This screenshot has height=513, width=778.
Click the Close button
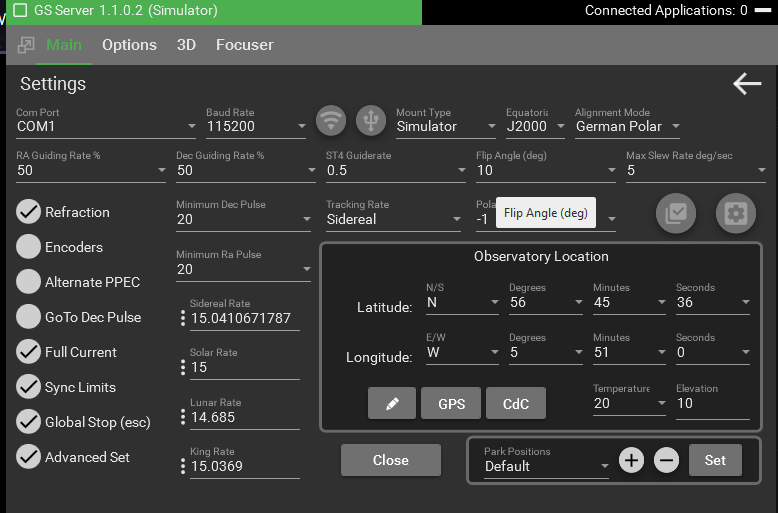tap(390, 460)
